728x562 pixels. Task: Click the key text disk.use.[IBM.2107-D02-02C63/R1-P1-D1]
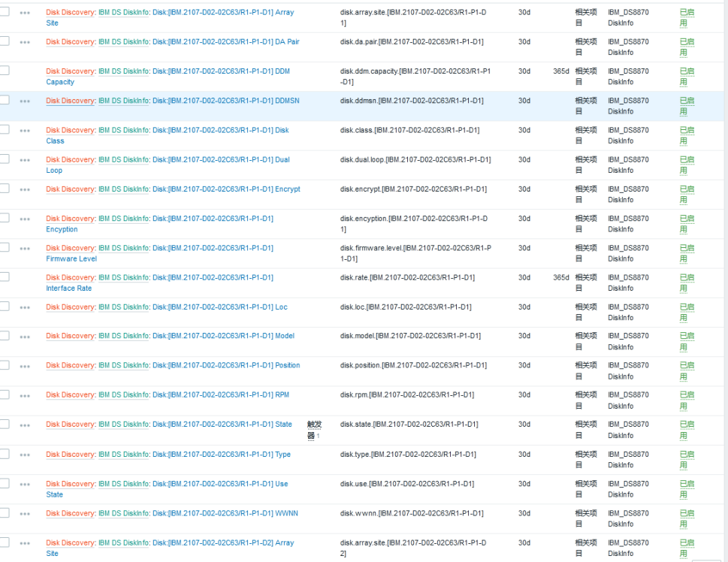[407, 484]
